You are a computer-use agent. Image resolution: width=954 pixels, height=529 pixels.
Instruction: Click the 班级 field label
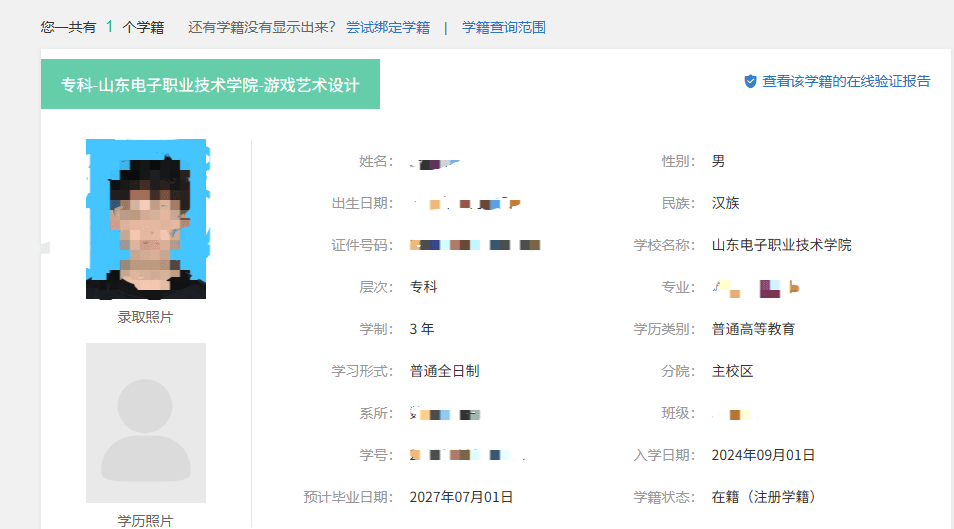tap(678, 413)
